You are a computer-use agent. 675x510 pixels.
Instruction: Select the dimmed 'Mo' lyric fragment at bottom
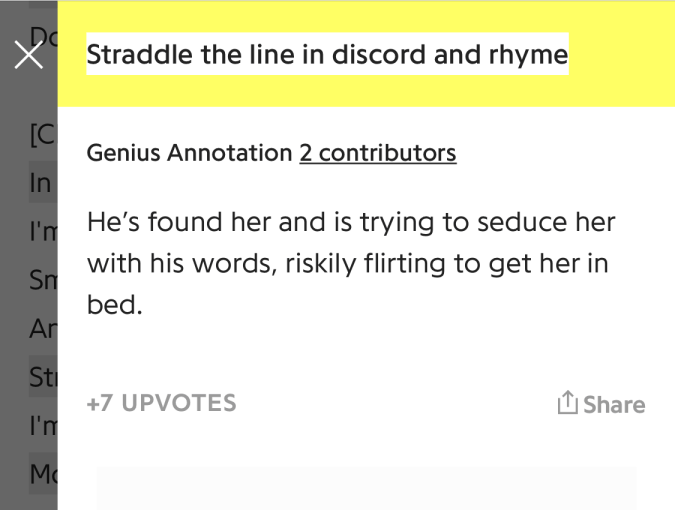point(43,476)
